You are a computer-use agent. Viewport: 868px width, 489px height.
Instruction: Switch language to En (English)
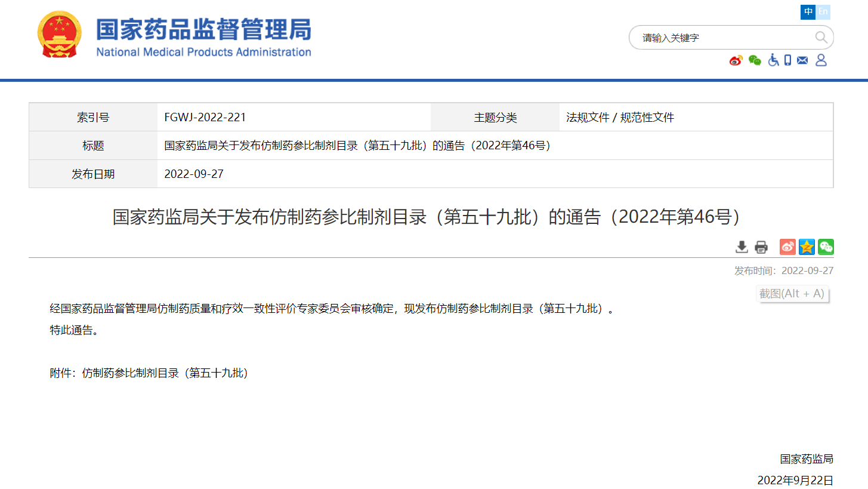823,11
